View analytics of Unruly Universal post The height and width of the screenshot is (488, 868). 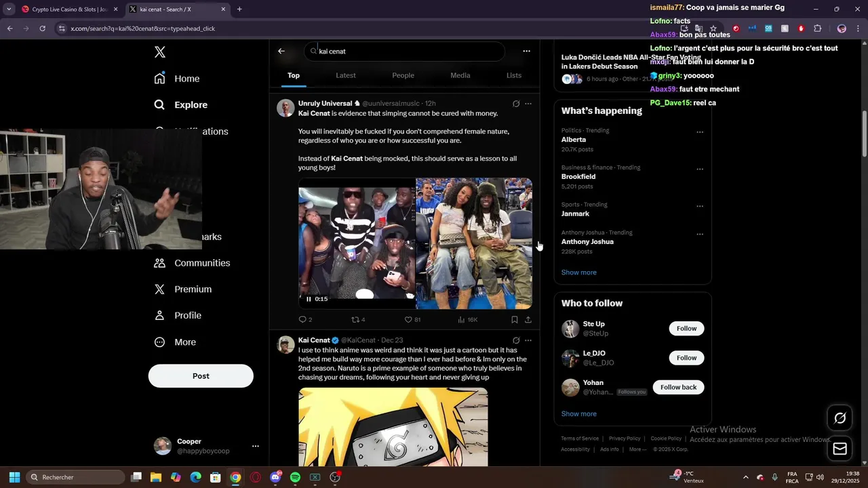468,320
